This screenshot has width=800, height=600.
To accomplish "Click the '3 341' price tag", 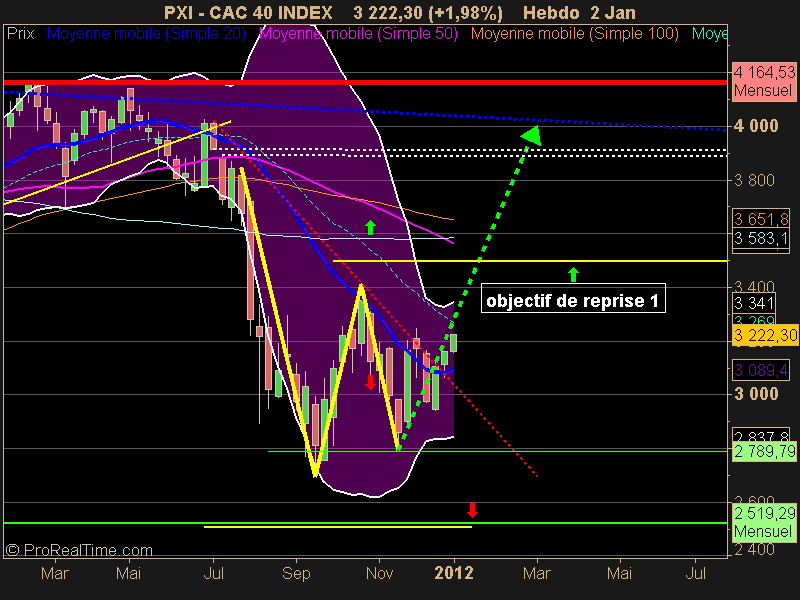I will [754, 303].
